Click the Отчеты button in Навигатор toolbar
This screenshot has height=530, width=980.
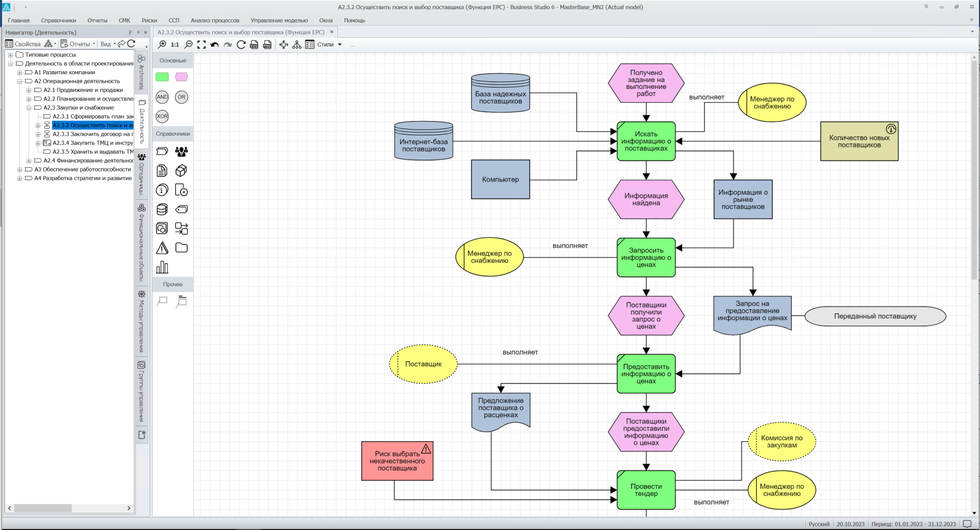tap(75, 44)
